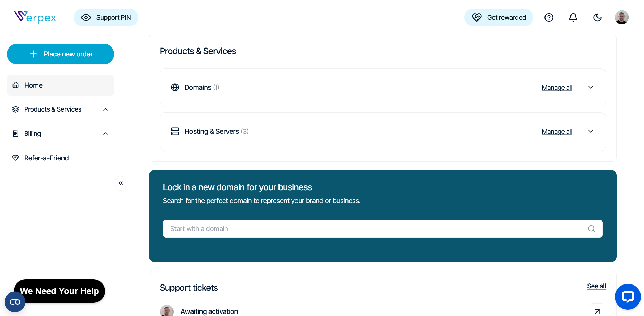Open the live chat bubble

coord(628,297)
